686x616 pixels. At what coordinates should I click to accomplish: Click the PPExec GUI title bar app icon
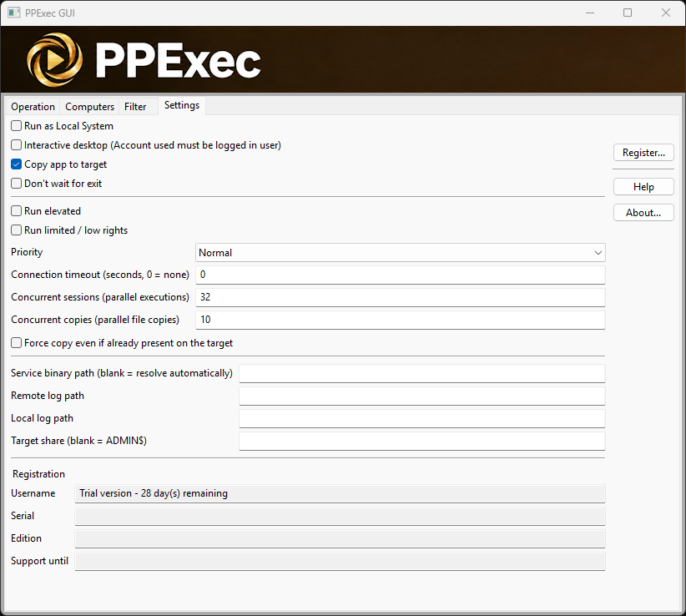[13, 13]
